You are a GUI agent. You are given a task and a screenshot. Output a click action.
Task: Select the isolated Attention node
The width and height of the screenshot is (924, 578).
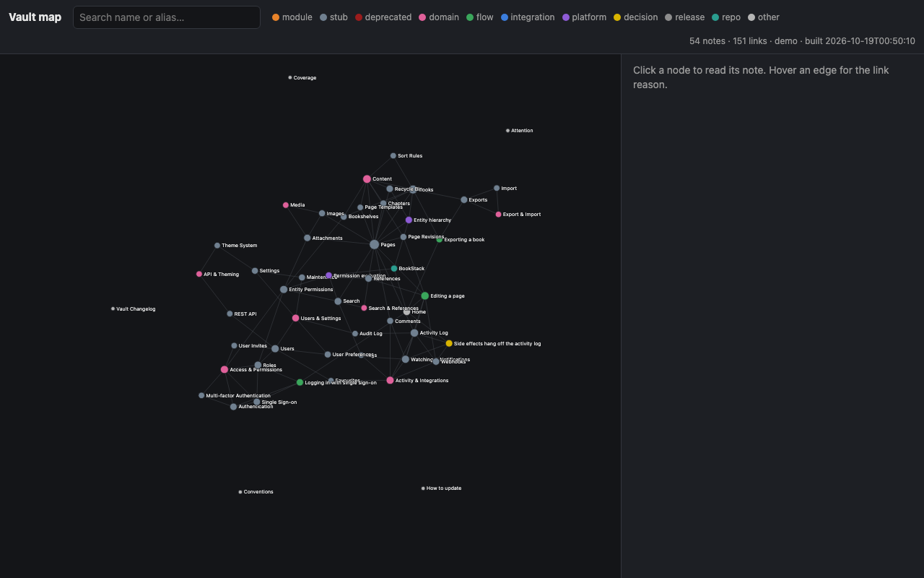507,131
